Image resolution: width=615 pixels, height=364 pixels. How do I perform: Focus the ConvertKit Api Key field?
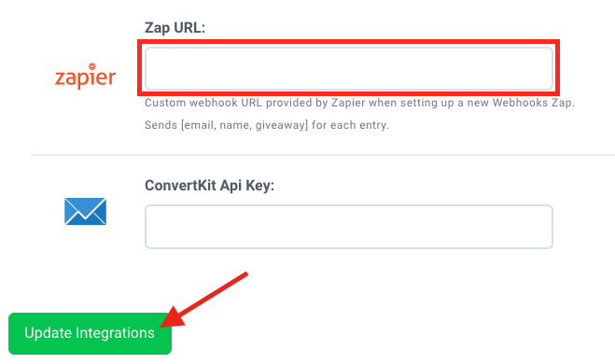point(349,227)
